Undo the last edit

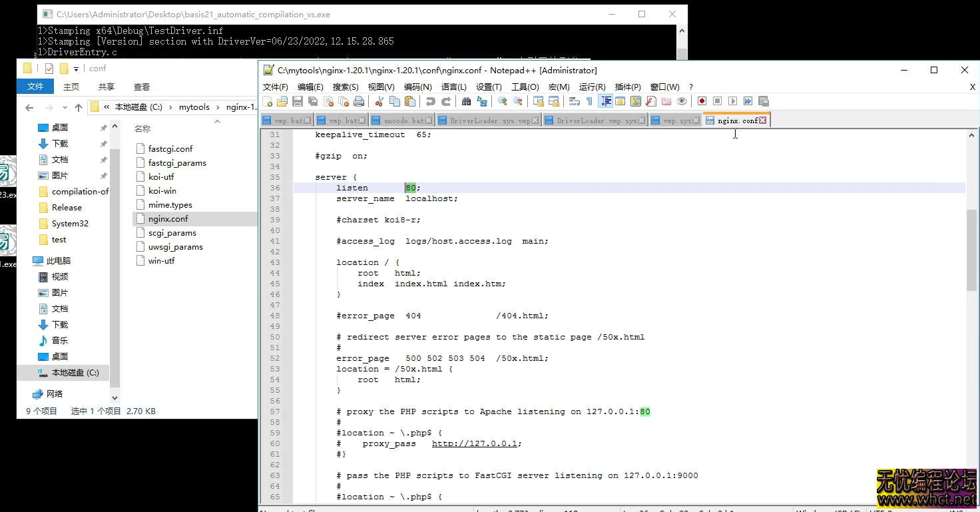tap(431, 101)
